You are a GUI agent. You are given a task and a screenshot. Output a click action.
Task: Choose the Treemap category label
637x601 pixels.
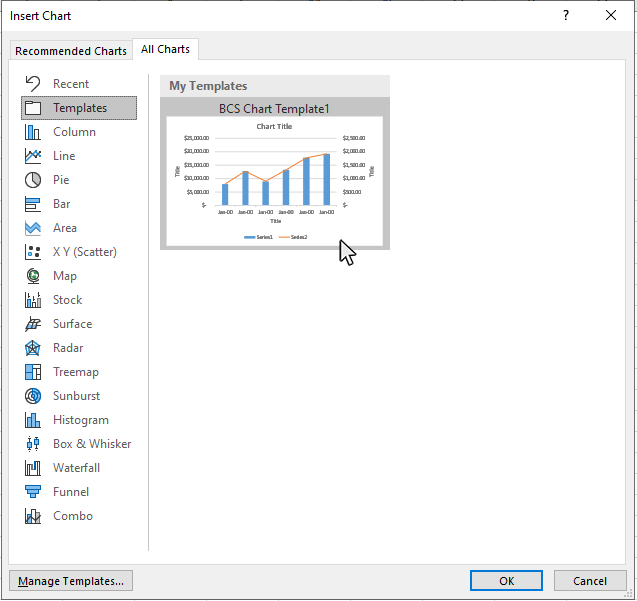[x=76, y=372]
